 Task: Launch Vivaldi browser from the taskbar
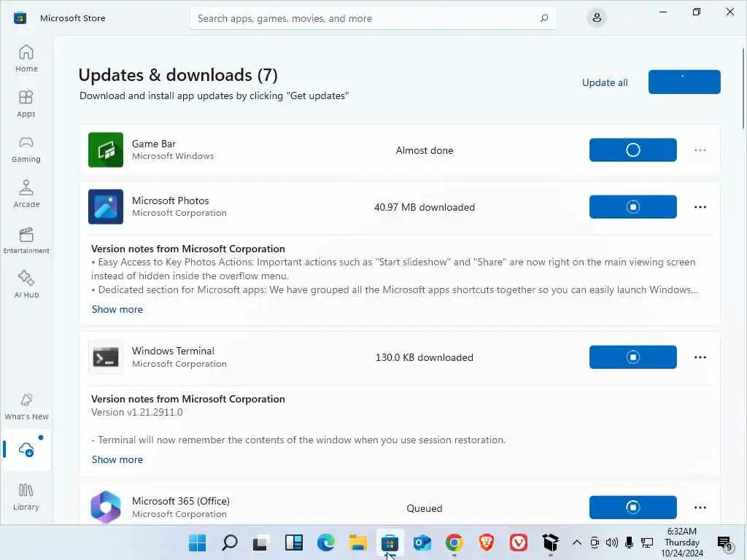519,542
